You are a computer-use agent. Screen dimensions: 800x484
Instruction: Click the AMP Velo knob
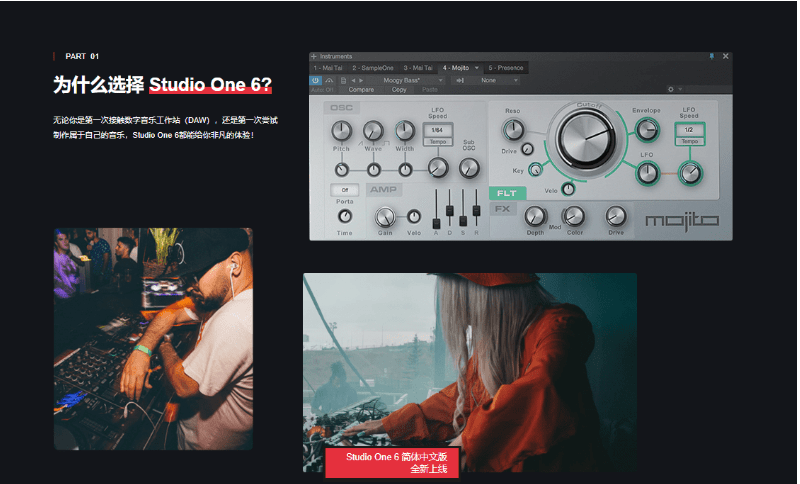coord(414,217)
